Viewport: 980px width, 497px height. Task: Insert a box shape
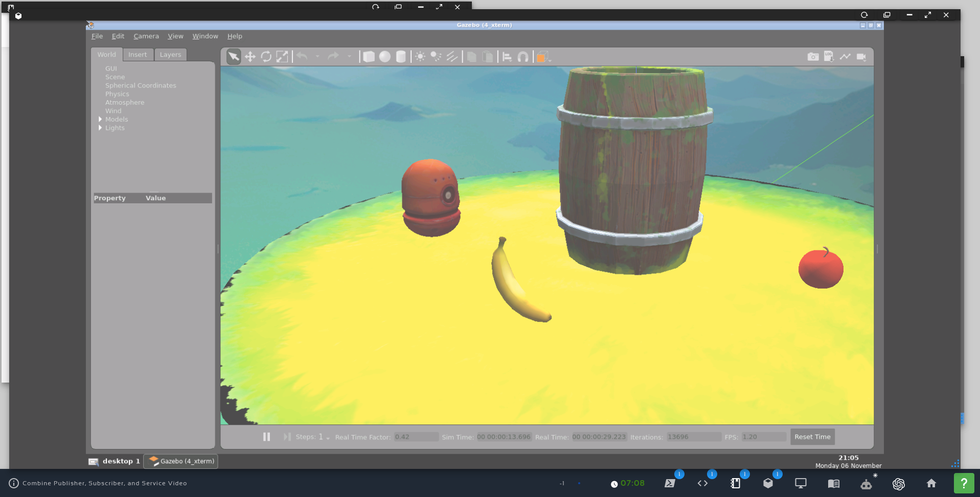tap(369, 57)
